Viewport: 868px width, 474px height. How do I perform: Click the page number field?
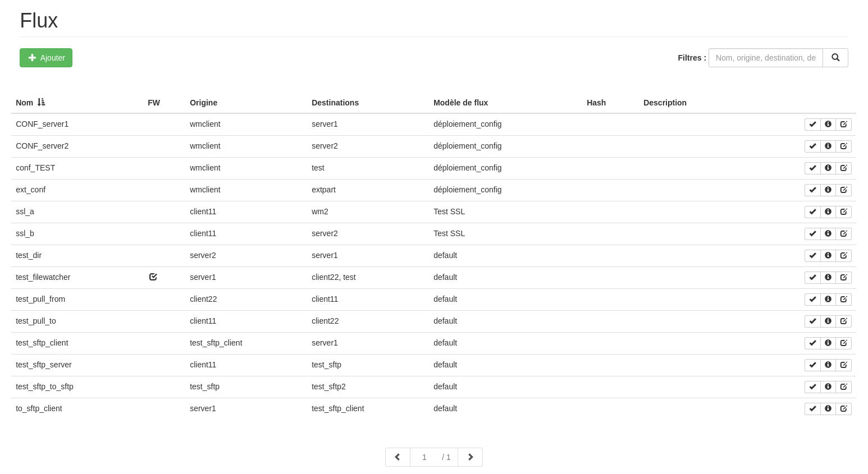click(424, 457)
